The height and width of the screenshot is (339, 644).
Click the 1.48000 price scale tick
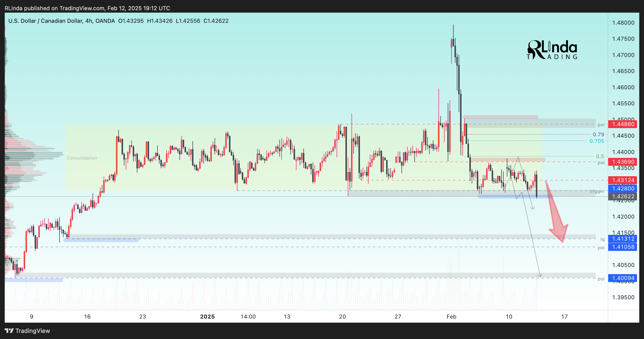[x=623, y=23]
